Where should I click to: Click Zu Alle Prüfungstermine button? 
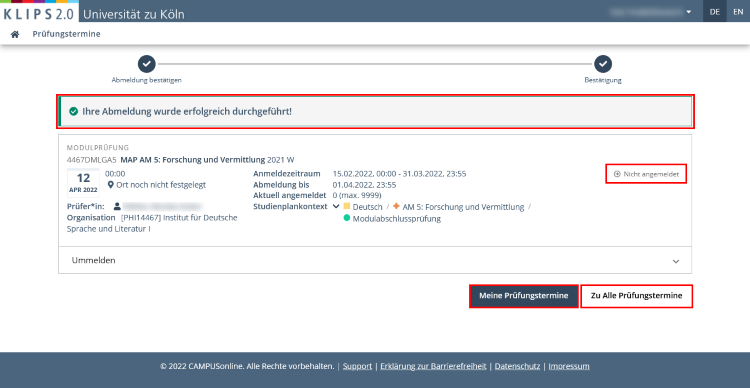click(637, 296)
